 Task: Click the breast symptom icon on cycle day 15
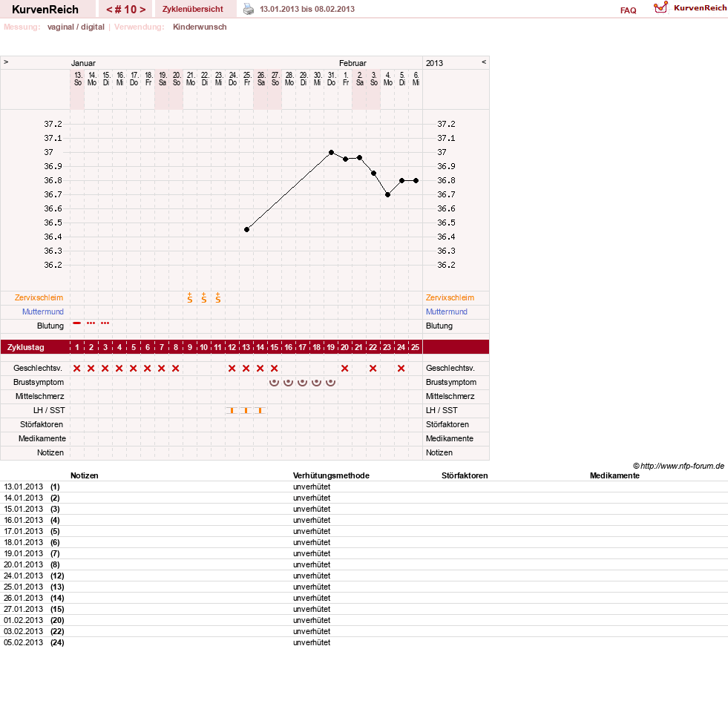pyautogui.click(x=275, y=383)
